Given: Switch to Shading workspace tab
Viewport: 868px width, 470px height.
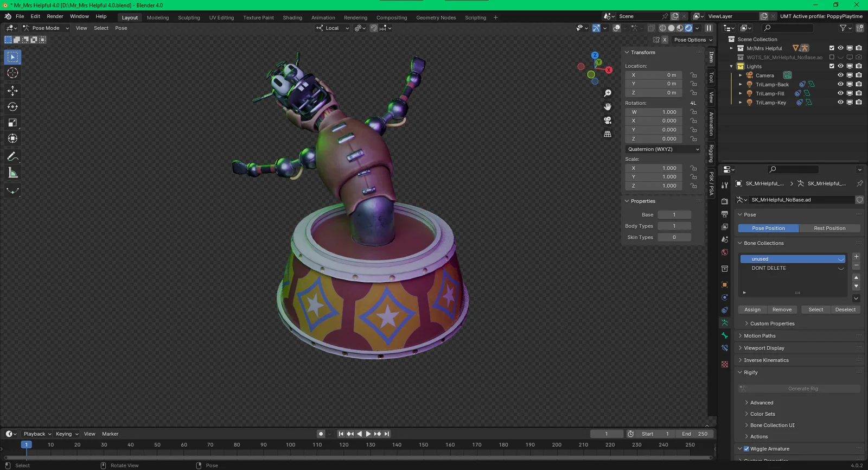Looking at the screenshot, I should click(x=292, y=17).
